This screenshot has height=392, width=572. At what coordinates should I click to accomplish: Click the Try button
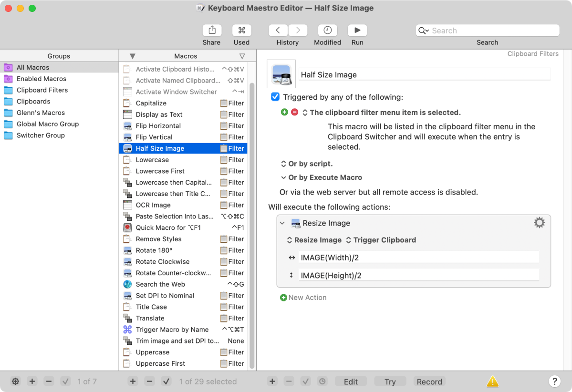tap(390, 382)
